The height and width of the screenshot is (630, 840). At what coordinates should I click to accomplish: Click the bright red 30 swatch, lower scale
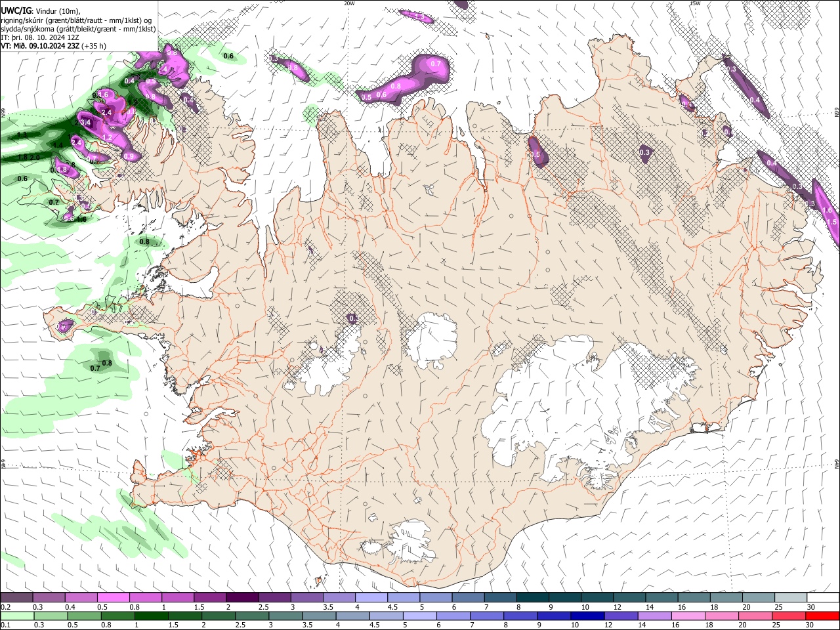pyautogui.click(x=822, y=616)
